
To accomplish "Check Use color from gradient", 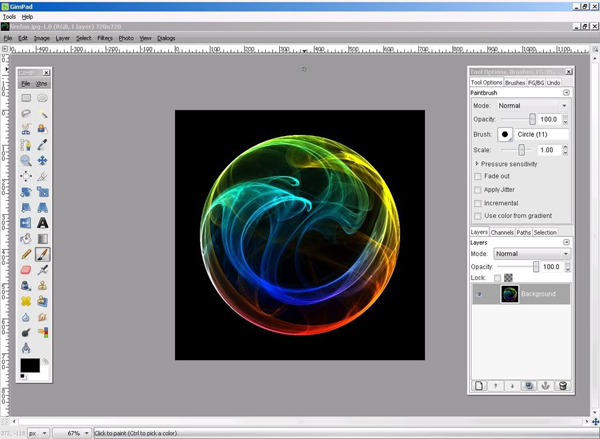I will click(x=478, y=215).
